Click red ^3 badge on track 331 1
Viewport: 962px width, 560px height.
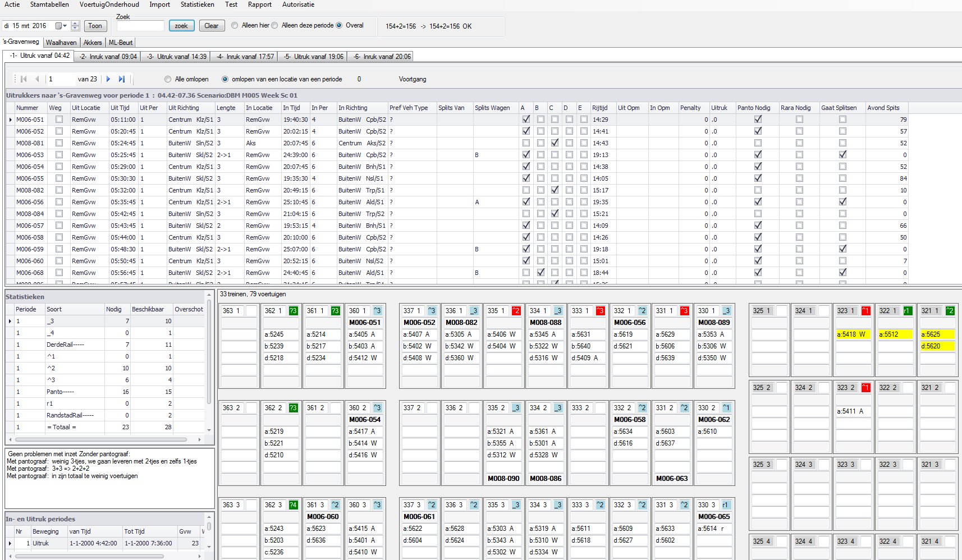684,311
